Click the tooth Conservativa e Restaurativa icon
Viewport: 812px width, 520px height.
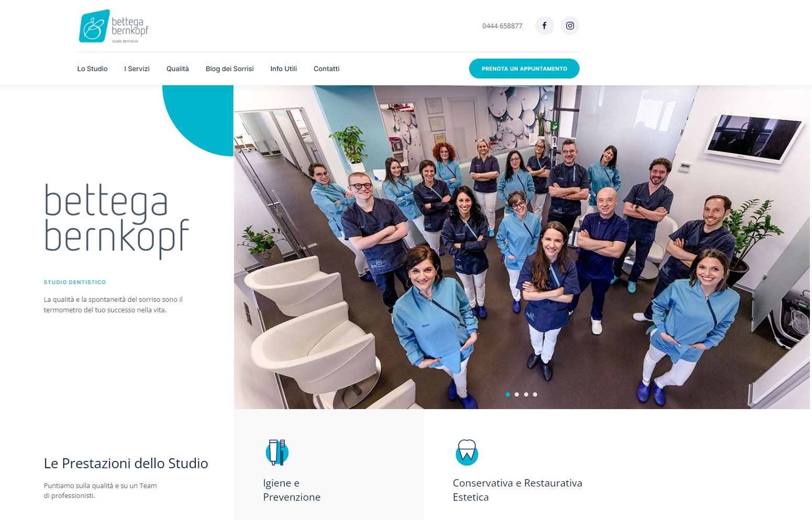[466, 453]
